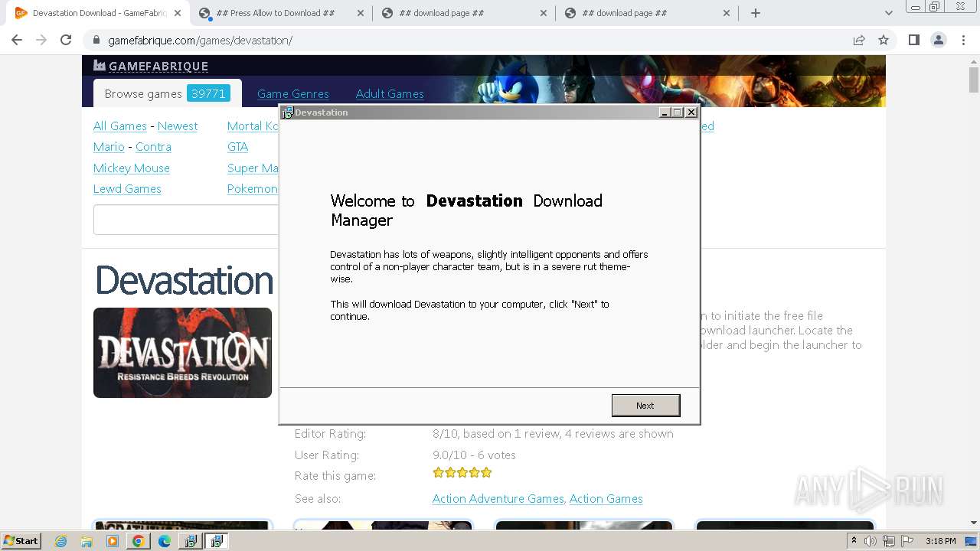Viewport: 980px width, 551px height.
Task: Open Chrome side panel icon
Action: 913,41
